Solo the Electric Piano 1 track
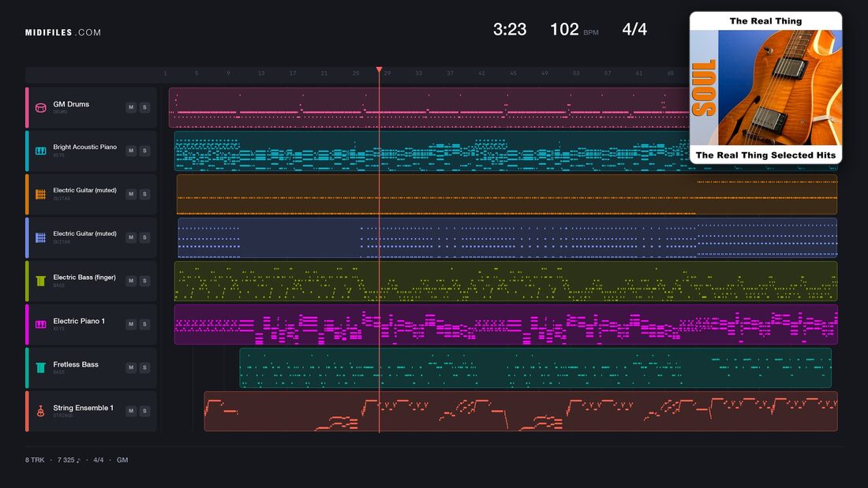The height and width of the screenshot is (488, 868). 144,324
